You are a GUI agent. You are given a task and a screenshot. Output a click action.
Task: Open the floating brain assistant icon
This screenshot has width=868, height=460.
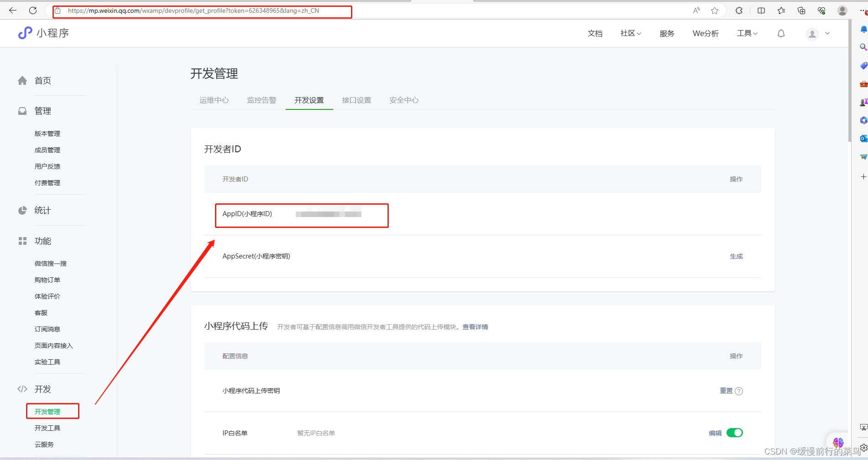(838, 442)
